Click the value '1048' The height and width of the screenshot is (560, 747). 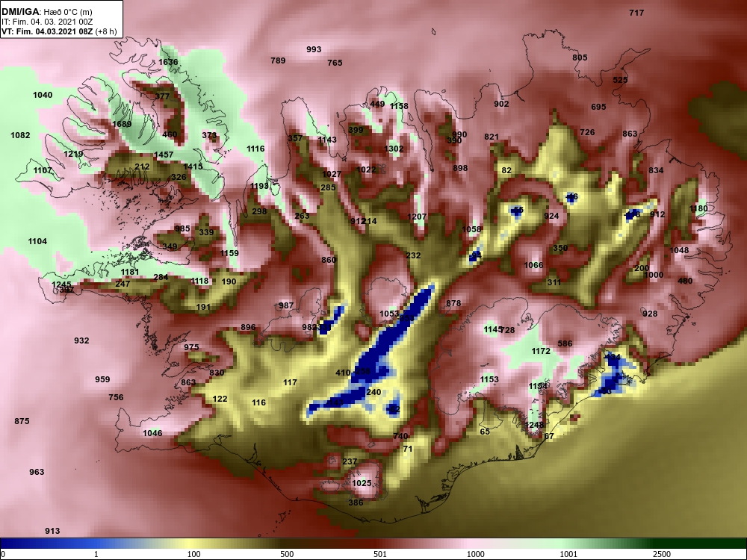point(679,250)
